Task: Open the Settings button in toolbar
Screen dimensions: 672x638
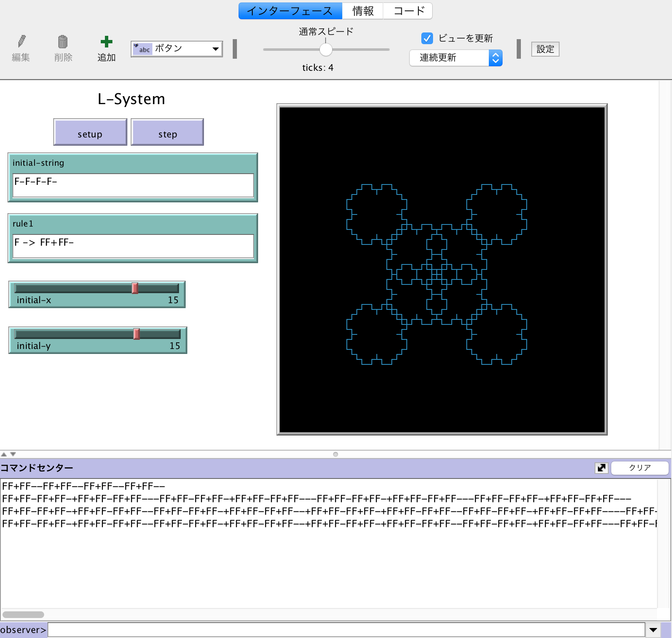Action: (x=545, y=49)
